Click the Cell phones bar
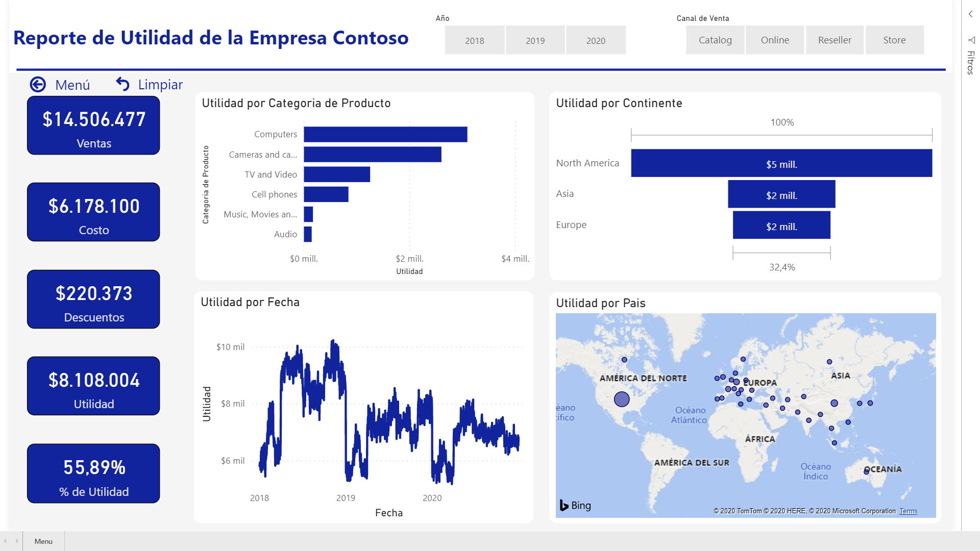Viewport: 980px width, 551px height. tap(326, 194)
